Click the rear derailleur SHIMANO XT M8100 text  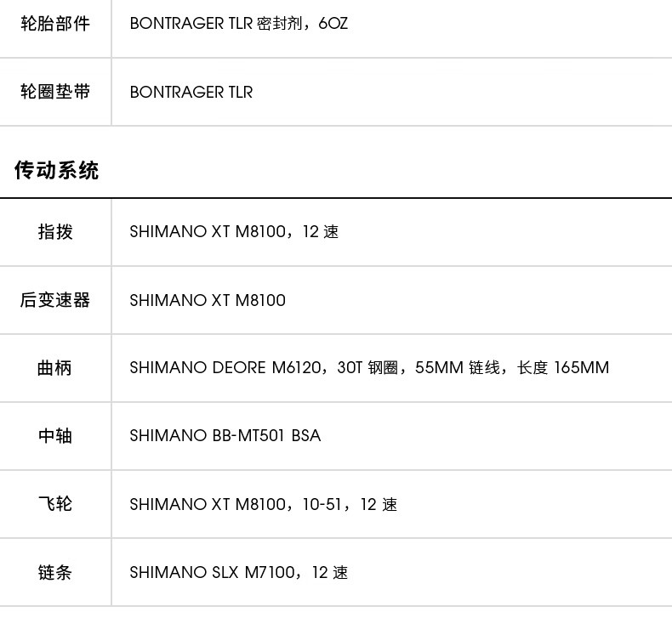click(x=208, y=300)
